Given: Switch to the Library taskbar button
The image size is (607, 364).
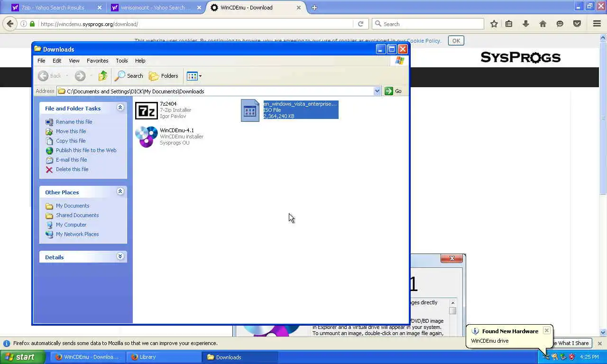Looking at the screenshot, I should (164, 357).
